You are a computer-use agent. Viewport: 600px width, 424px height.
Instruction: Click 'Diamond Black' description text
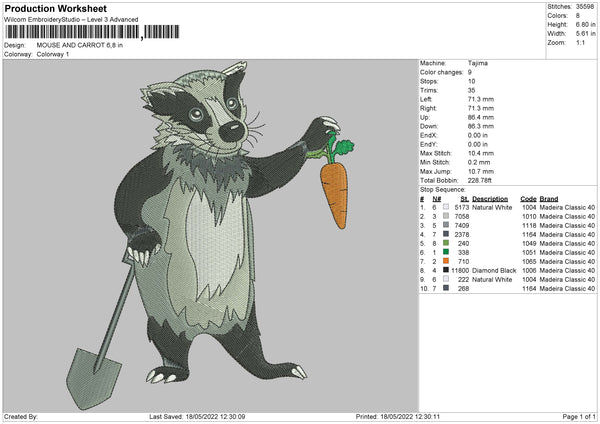pyautogui.click(x=494, y=270)
